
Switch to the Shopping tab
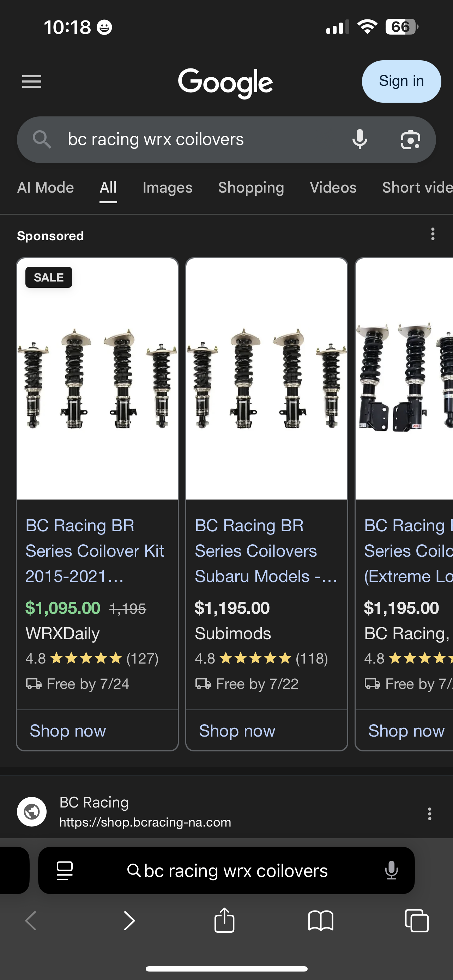251,188
